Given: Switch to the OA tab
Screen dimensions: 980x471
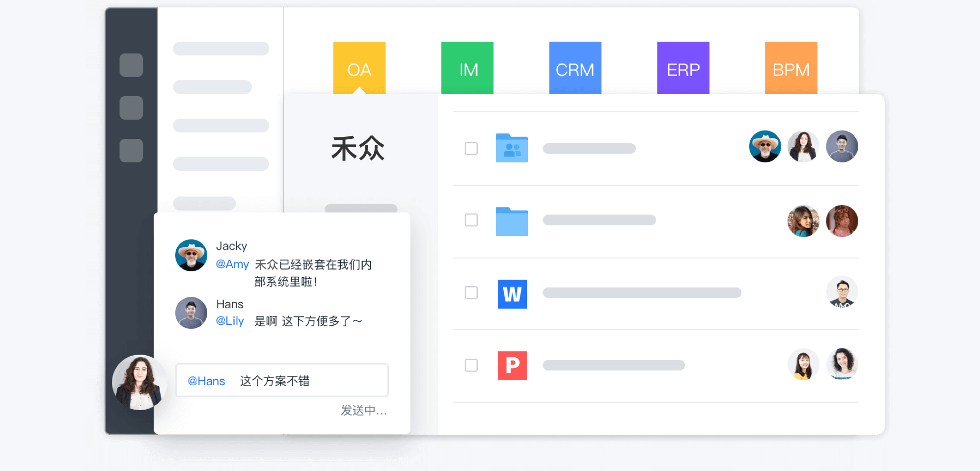Looking at the screenshot, I should [x=359, y=68].
